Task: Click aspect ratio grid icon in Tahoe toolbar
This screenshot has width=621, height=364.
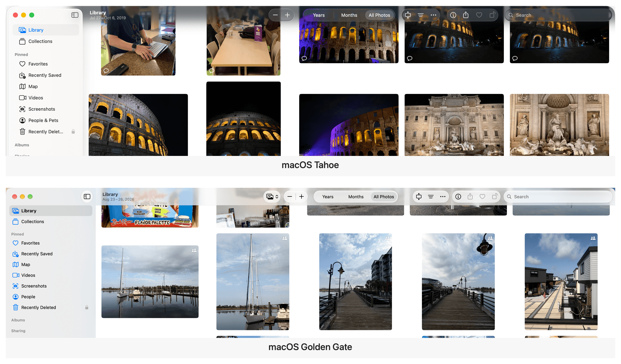Action: [x=408, y=15]
